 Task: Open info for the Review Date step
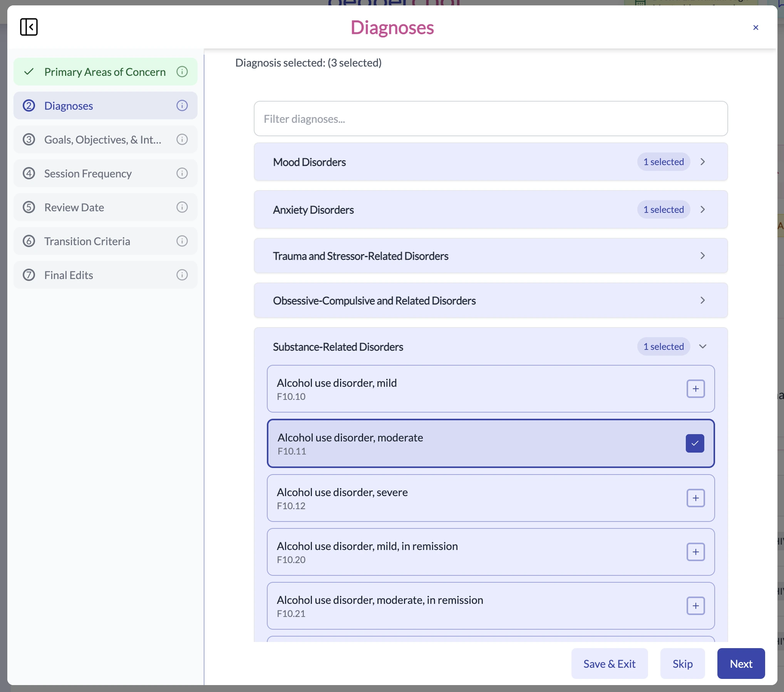tap(182, 207)
